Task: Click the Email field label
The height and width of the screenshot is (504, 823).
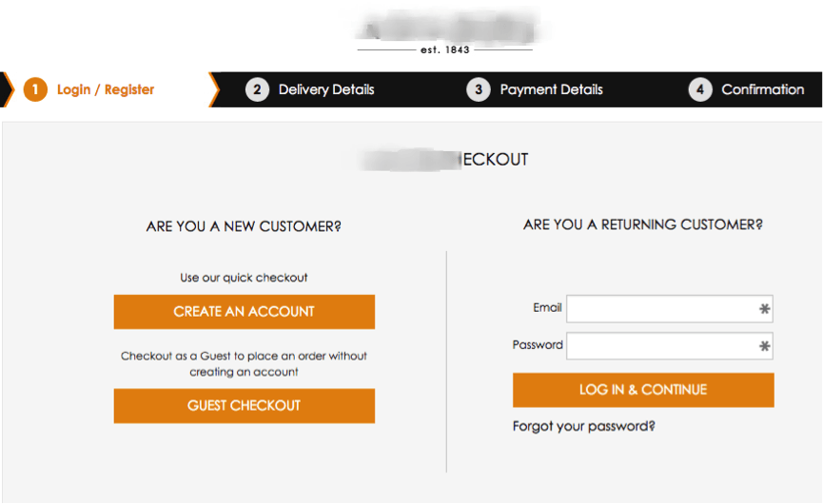Action: 547,307
